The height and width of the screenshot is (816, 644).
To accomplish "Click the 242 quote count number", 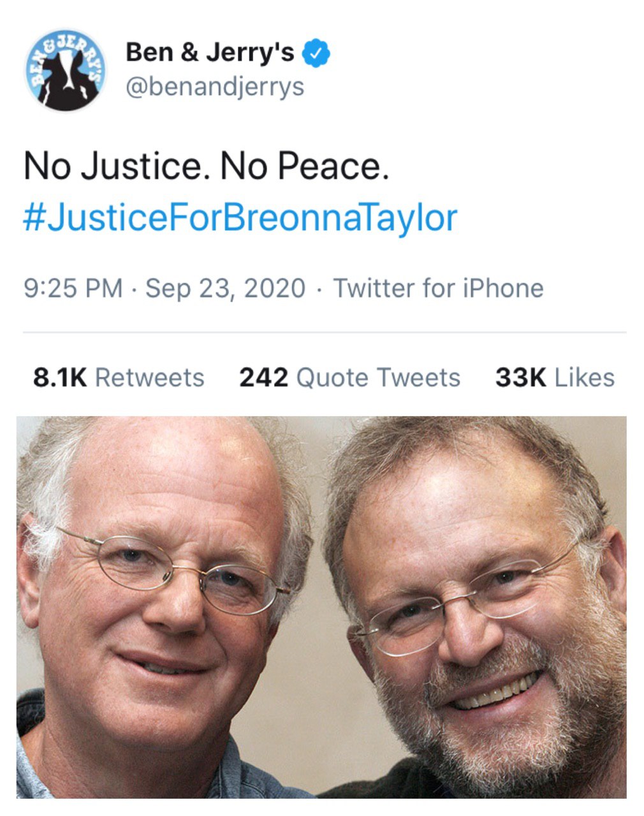I will point(263,377).
